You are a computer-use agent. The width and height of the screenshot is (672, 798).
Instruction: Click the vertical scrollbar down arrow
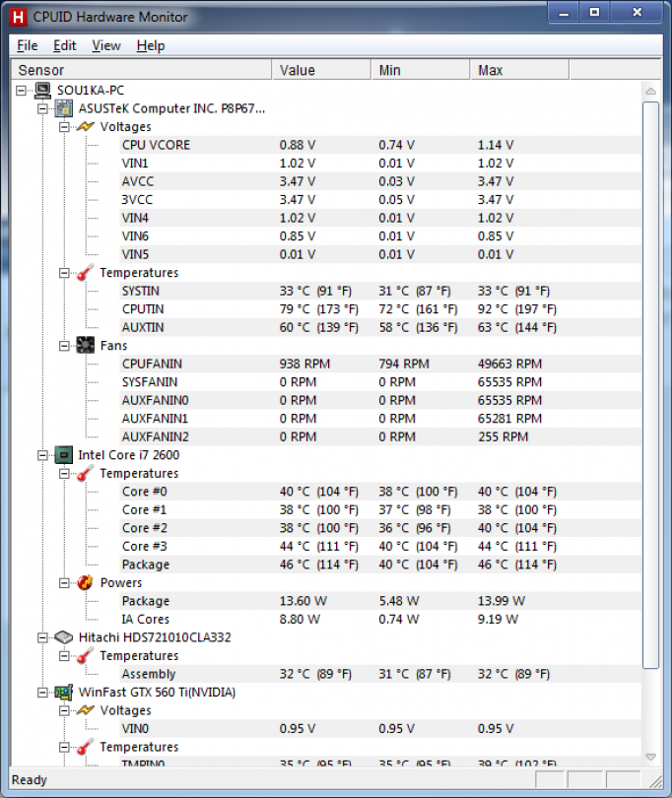coord(650,756)
